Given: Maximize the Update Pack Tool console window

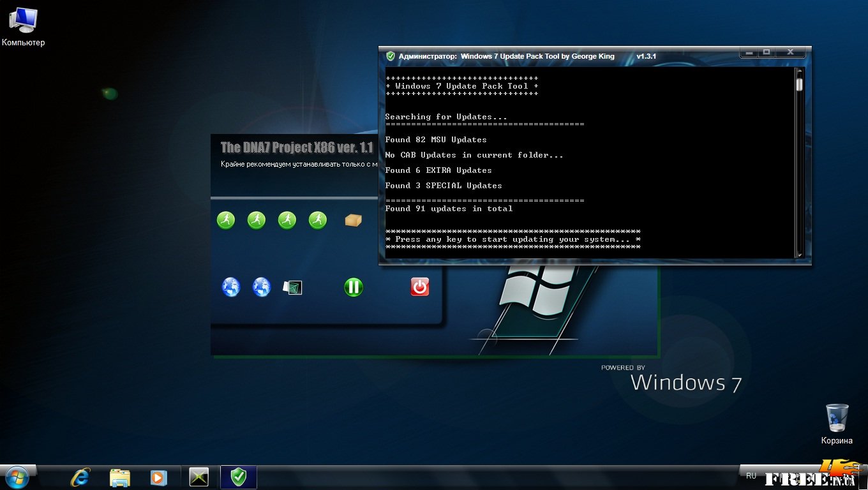Looking at the screenshot, I should click(x=767, y=52).
